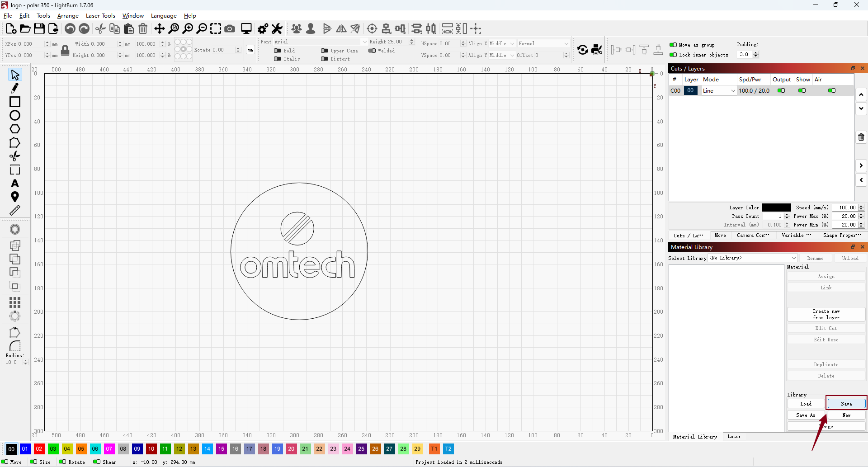This screenshot has height=467, width=868.
Task: Select the Measure ruler tool
Action: (15, 210)
